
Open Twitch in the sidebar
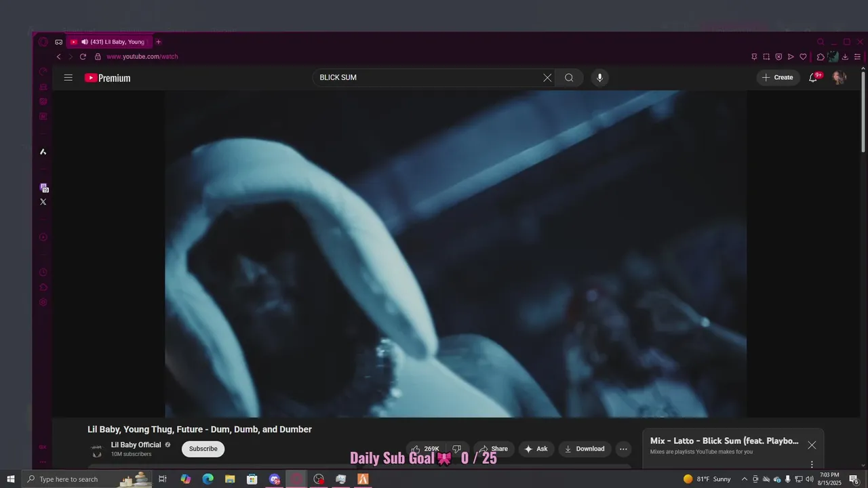point(43,188)
